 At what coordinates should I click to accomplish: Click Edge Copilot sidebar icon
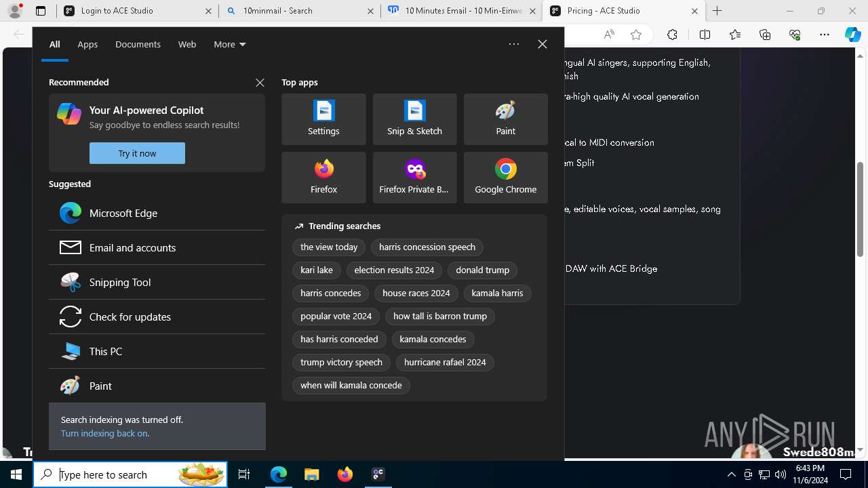click(x=852, y=35)
